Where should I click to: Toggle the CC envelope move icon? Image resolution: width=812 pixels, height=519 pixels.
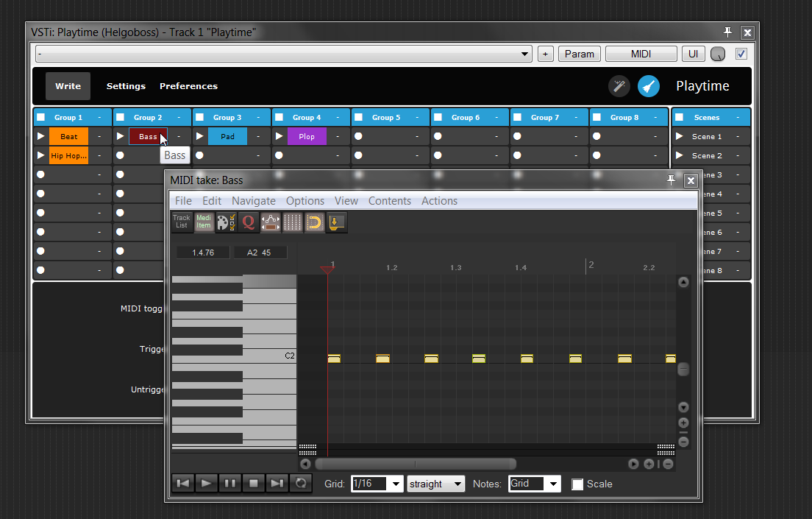[271, 222]
